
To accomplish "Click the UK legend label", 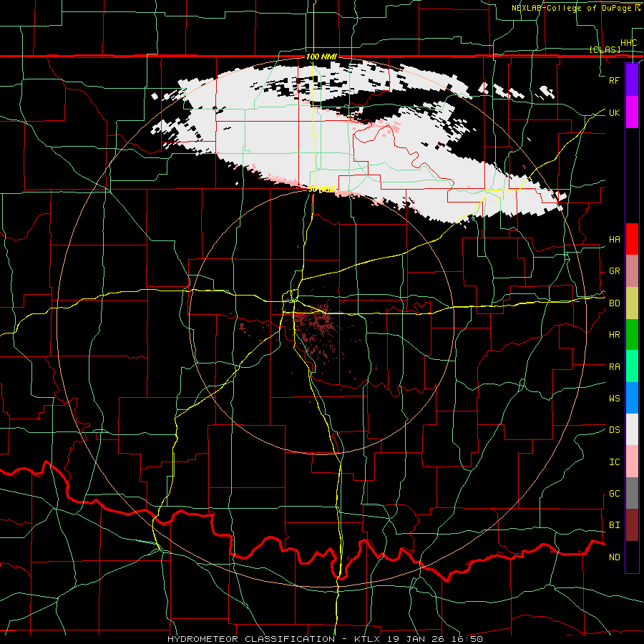I will (614, 112).
